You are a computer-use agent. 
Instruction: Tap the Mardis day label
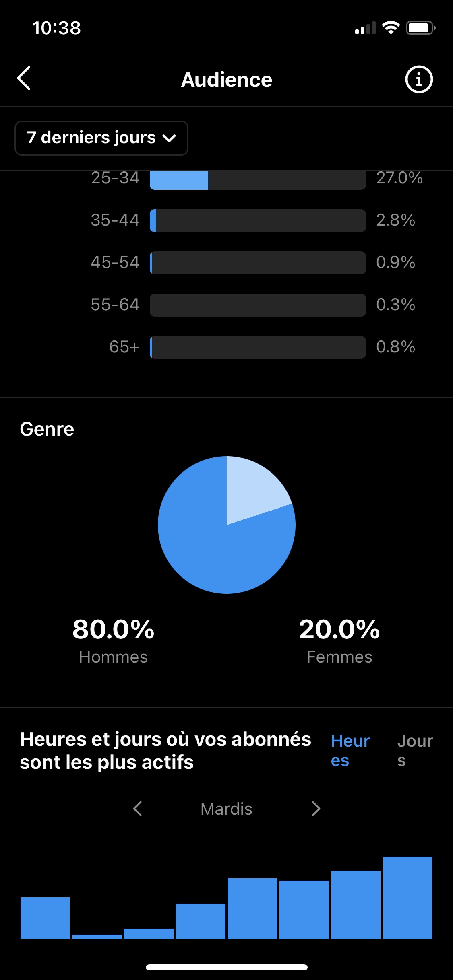(226, 809)
